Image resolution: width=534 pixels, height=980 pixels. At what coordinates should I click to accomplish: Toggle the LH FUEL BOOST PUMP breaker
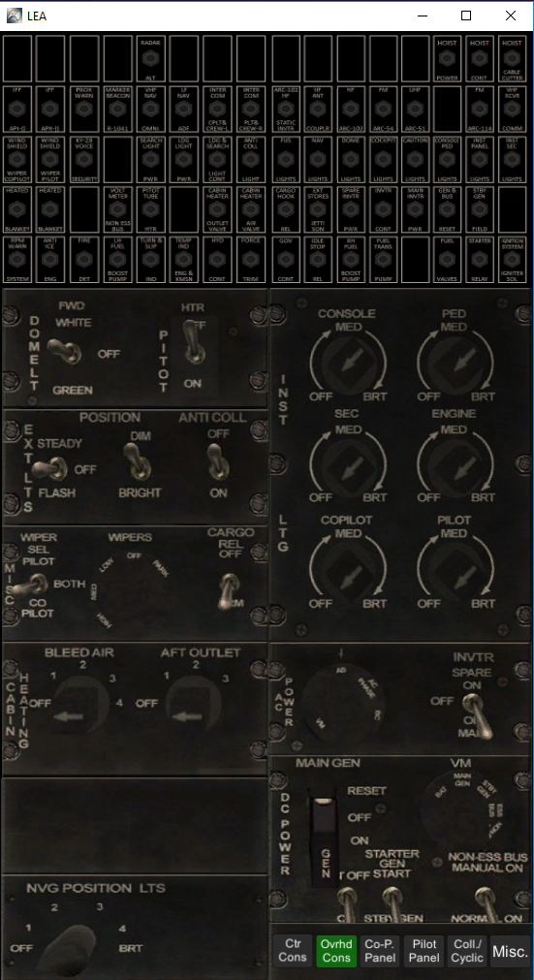pyautogui.click(x=117, y=260)
